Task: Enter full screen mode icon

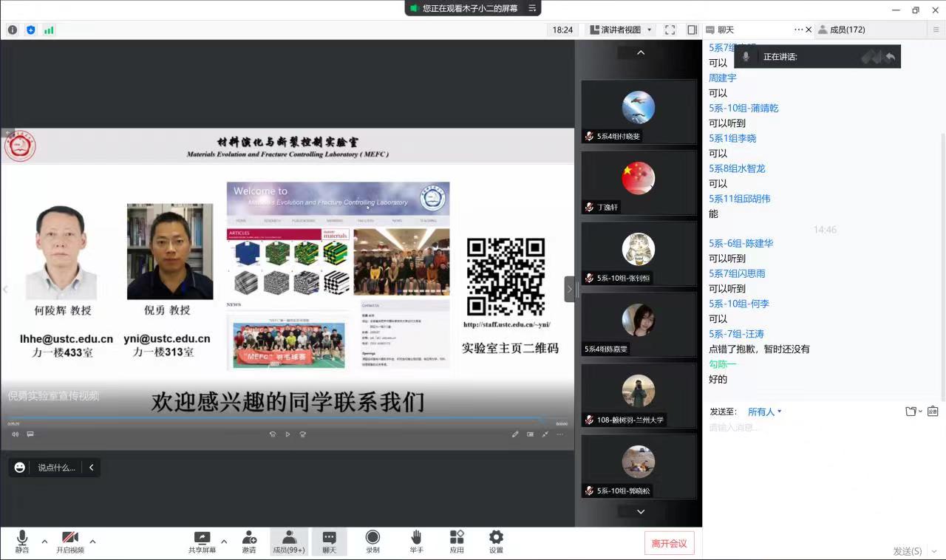Action: click(670, 30)
